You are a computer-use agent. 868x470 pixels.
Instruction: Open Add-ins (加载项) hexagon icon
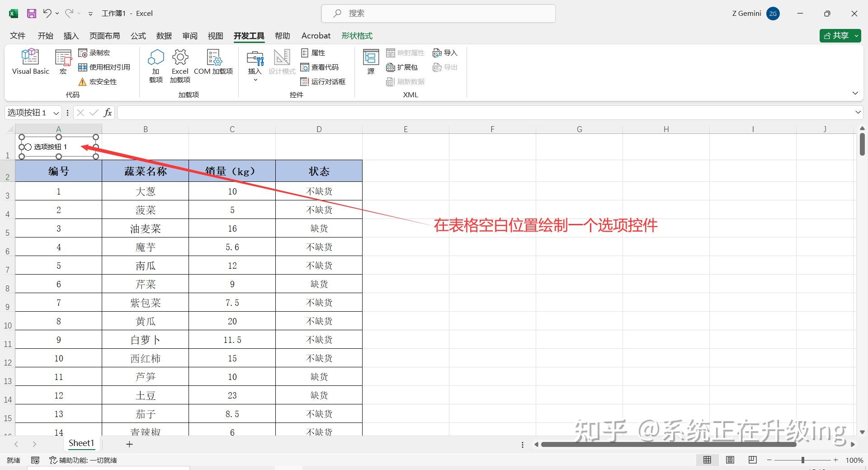pos(156,66)
